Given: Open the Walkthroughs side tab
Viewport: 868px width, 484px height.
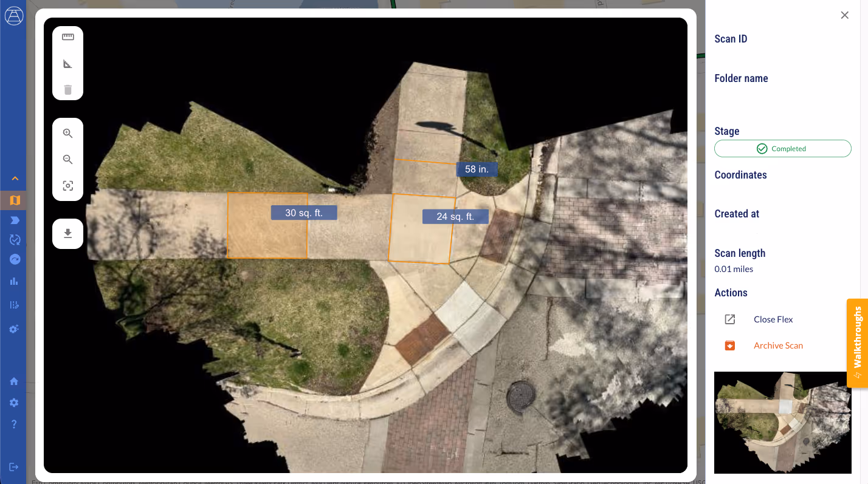Looking at the screenshot, I should point(857,343).
